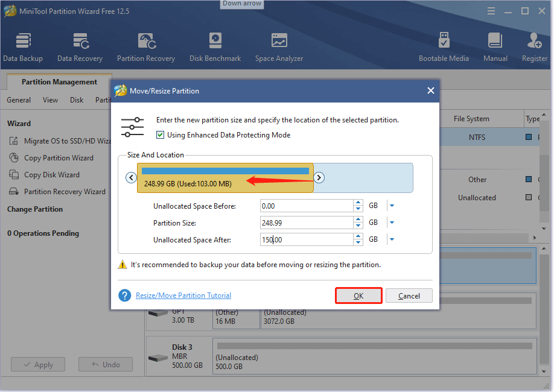The height and width of the screenshot is (392, 554).
Task: Click the Undo button
Action: coord(106,364)
